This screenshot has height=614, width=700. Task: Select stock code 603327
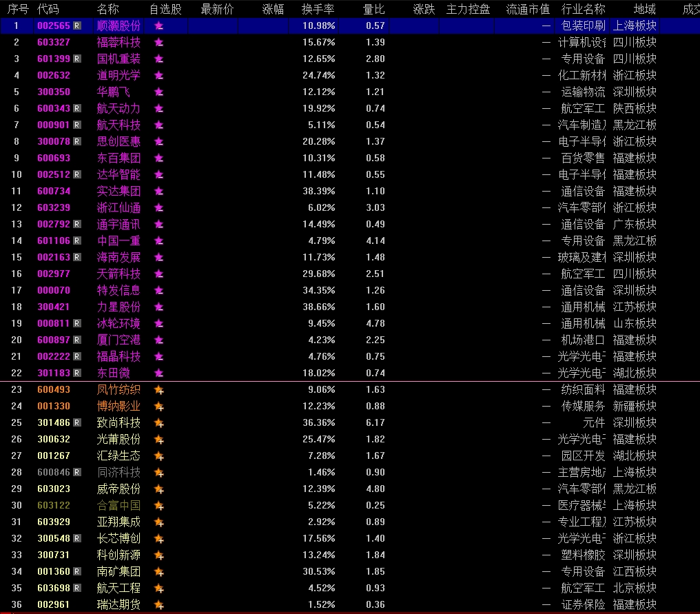pyautogui.click(x=54, y=43)
